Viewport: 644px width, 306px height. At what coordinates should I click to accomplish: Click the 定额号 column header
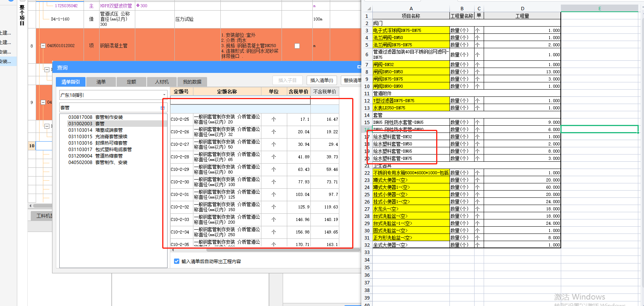tap(182, 91)
